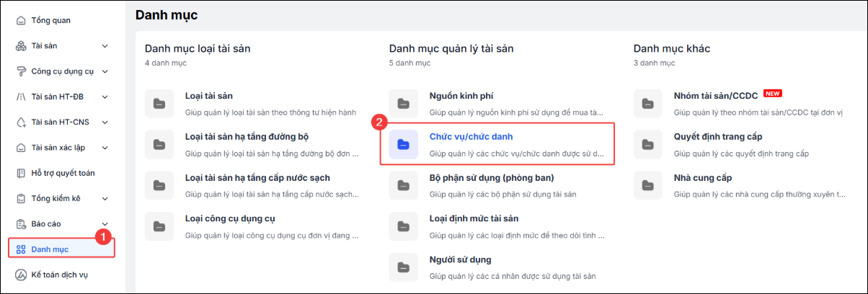The height and width of the screenshot is (294, 868).
Task: Click folder icon beside Nguồn kinh phí
Action: point(403,104)
